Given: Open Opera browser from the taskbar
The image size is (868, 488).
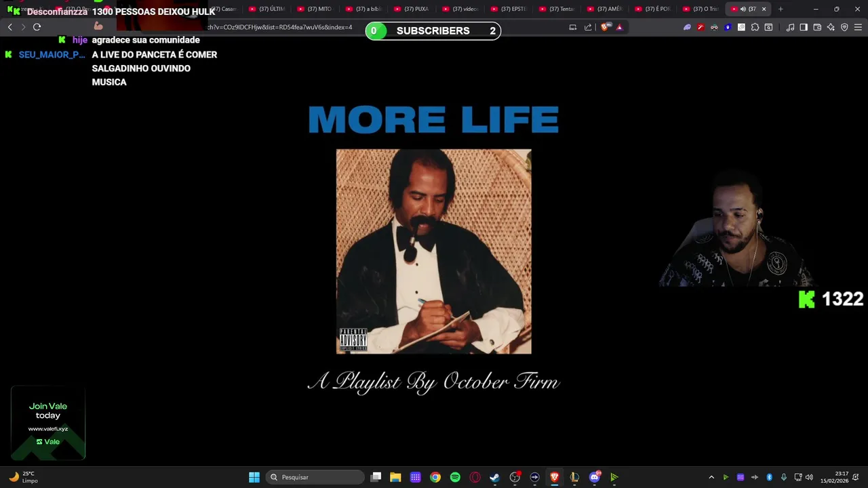Looking at the screenshot, I should click(475, 477).
